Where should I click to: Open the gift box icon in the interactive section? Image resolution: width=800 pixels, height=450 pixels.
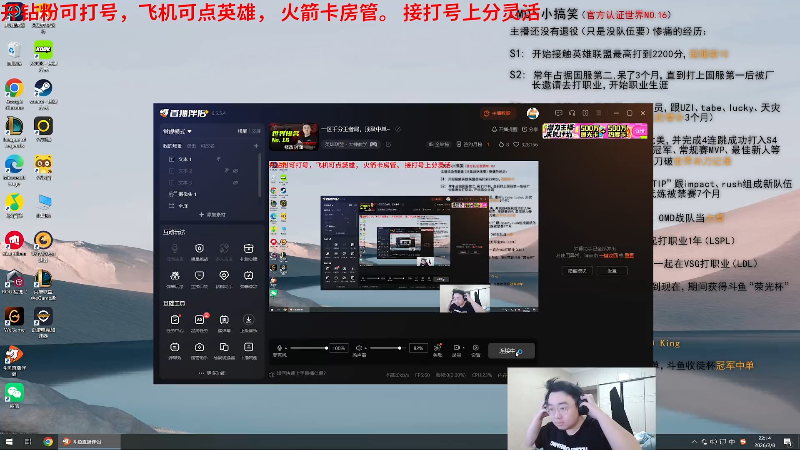pyautogui.click(x=248, y=248)
